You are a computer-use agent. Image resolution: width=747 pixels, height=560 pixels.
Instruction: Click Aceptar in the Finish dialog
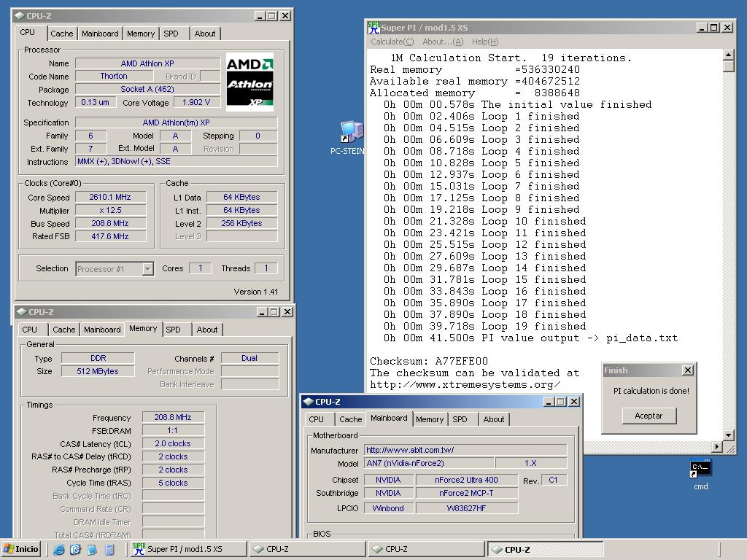pyautogui.click(x=649, y=416)
